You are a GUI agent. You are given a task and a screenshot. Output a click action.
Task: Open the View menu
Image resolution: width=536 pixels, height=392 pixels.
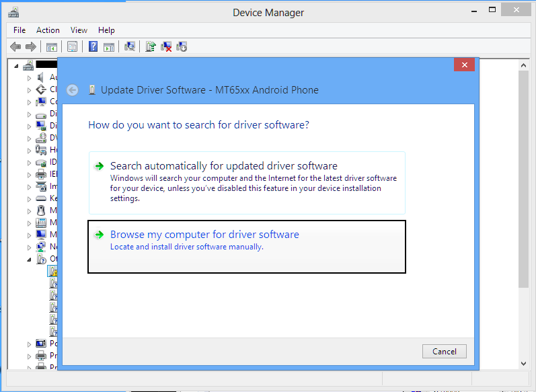[79, 30]
